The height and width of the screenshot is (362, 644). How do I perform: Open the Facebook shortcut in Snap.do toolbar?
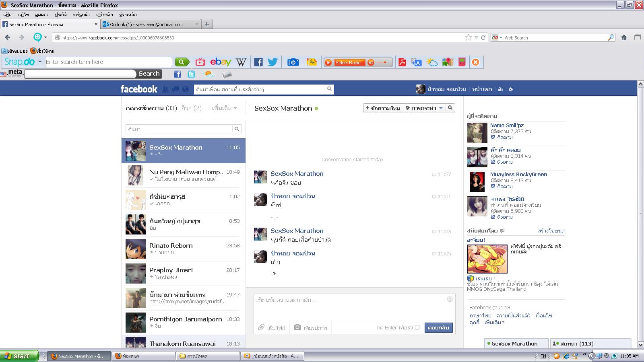pos(258,62)
